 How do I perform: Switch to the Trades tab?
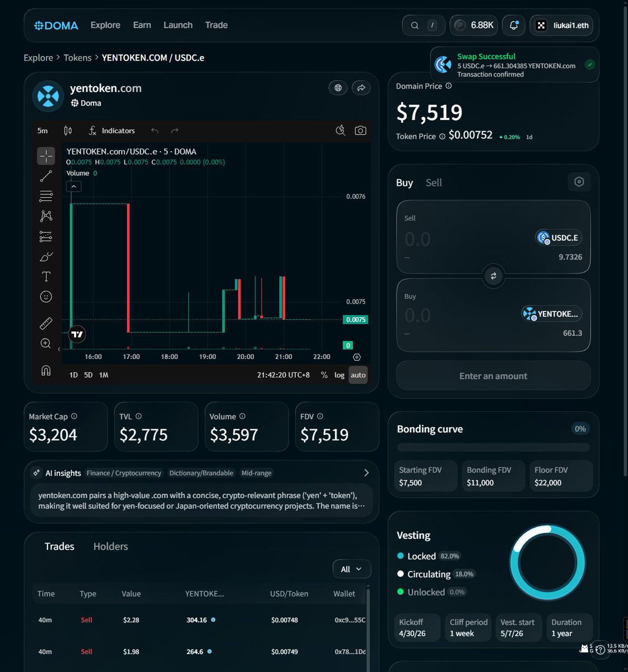tap(59, 547)
